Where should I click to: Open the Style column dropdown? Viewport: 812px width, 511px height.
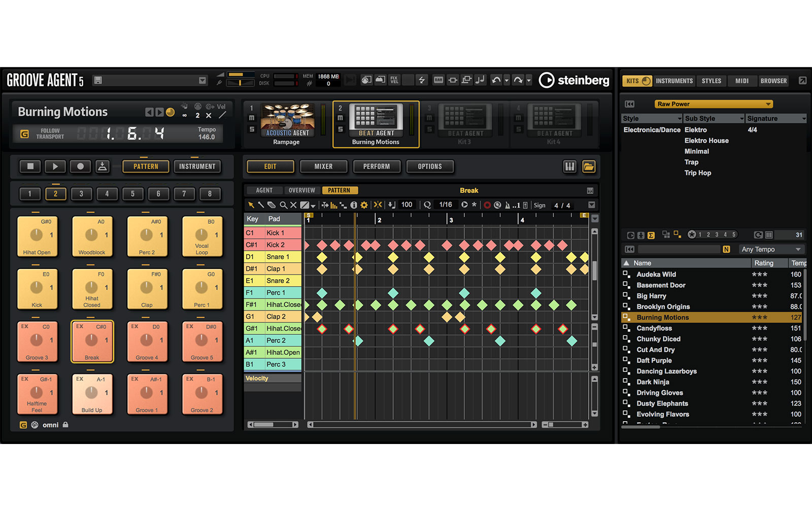(x=679, y=119)
